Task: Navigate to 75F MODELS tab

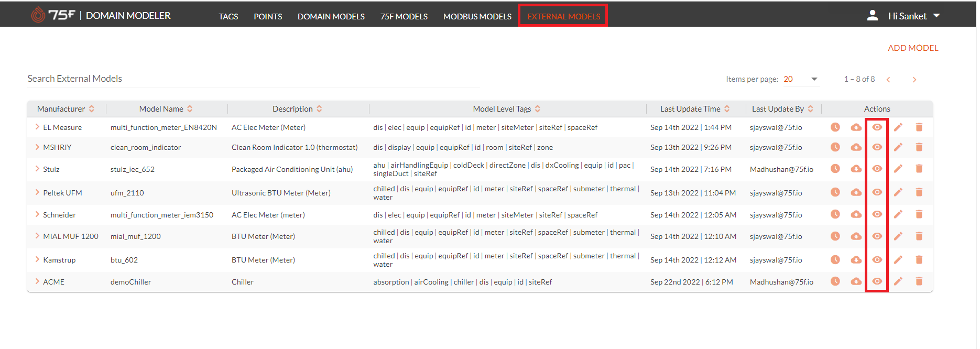Action: pos(404,17)
